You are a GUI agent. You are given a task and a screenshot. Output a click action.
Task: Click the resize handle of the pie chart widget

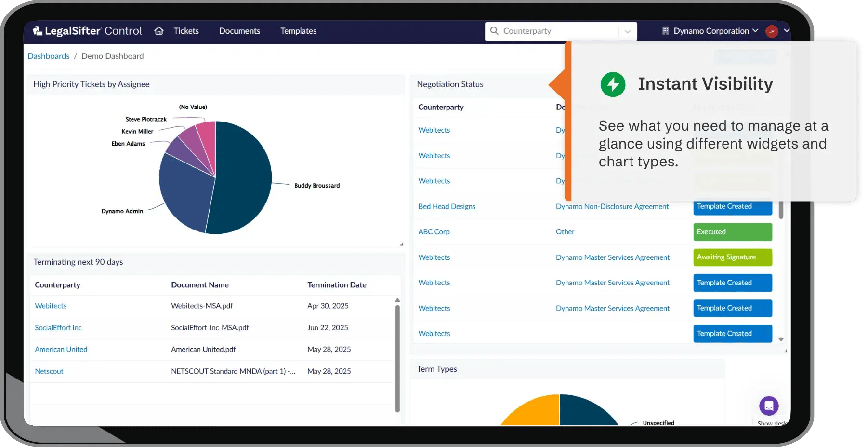(401, 244)
